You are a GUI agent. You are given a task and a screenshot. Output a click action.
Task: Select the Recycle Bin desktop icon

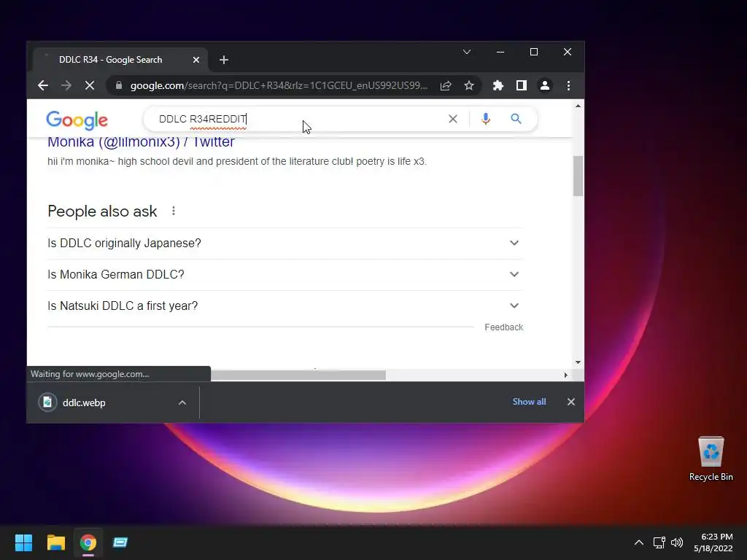[711, 459]
